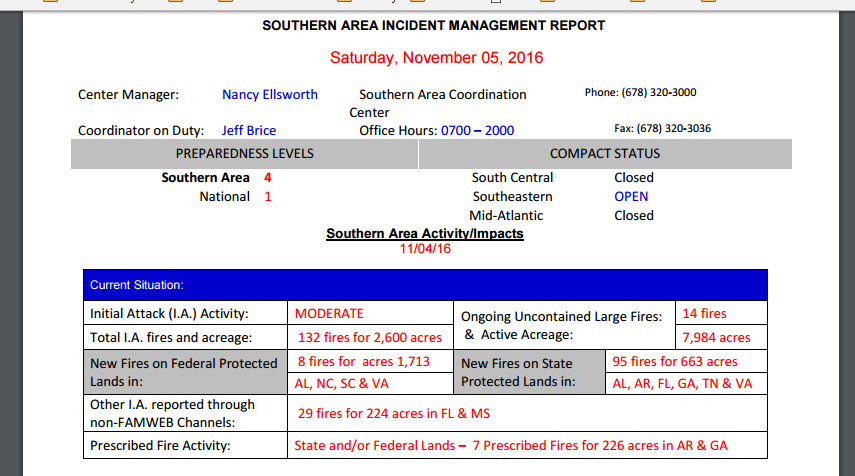Image resolution: width=855 pixels, height=476 pixels.
Task: Select the 'AL, NC, SC & VA' states cell
Action: pos(370,383)
